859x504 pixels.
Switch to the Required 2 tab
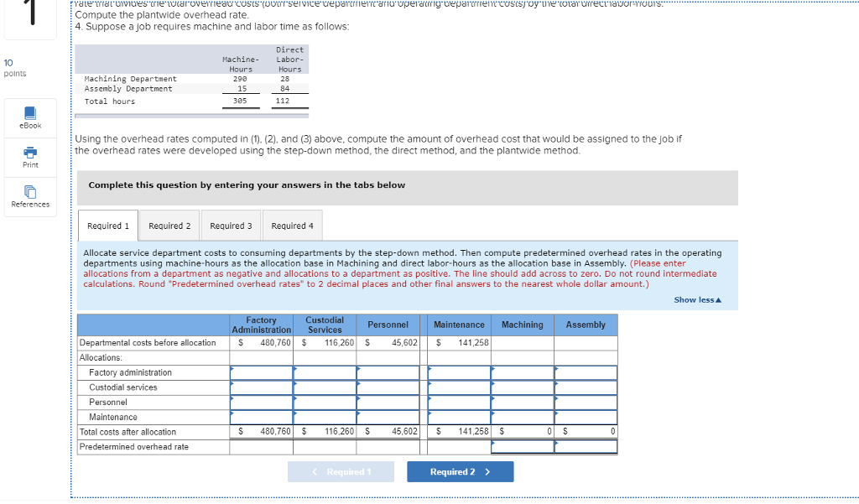pyautogui.click(x=169, y=225)
